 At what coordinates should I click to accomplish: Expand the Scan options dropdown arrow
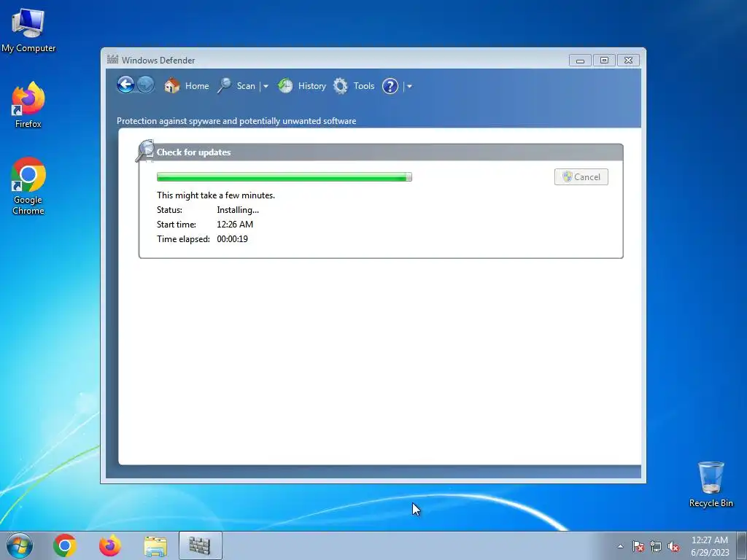point(266,86)
